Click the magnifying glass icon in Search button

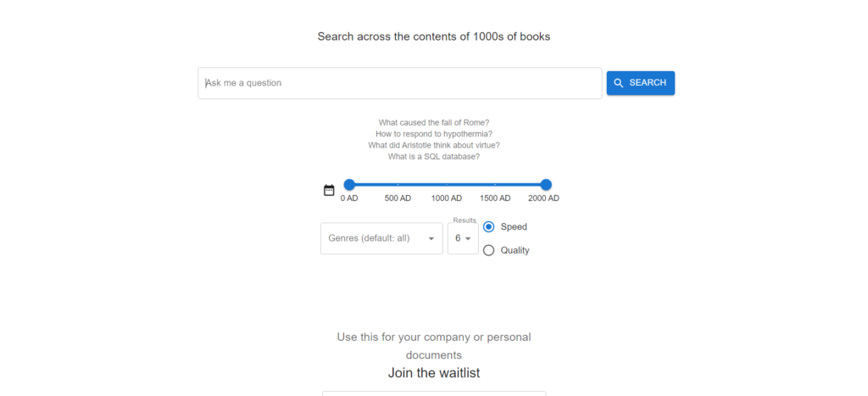click(x=619, y=83)
